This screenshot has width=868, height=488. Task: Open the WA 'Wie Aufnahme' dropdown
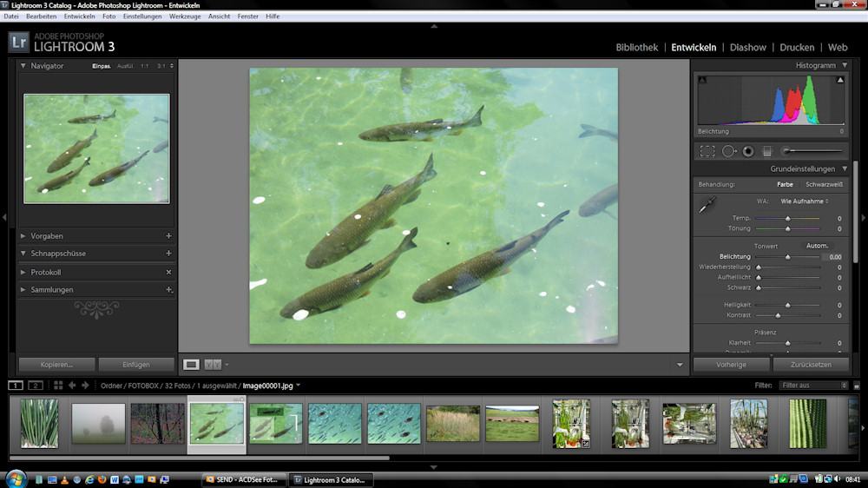pos(804,201)
